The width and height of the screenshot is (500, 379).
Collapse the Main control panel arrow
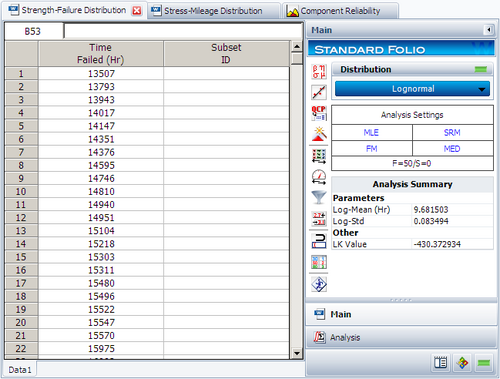(489, 30)
